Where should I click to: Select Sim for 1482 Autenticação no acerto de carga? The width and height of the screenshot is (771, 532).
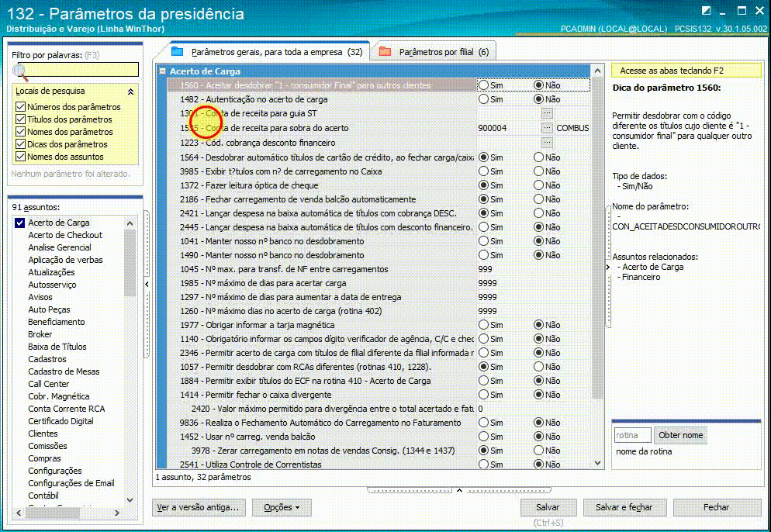pos(484,99)
